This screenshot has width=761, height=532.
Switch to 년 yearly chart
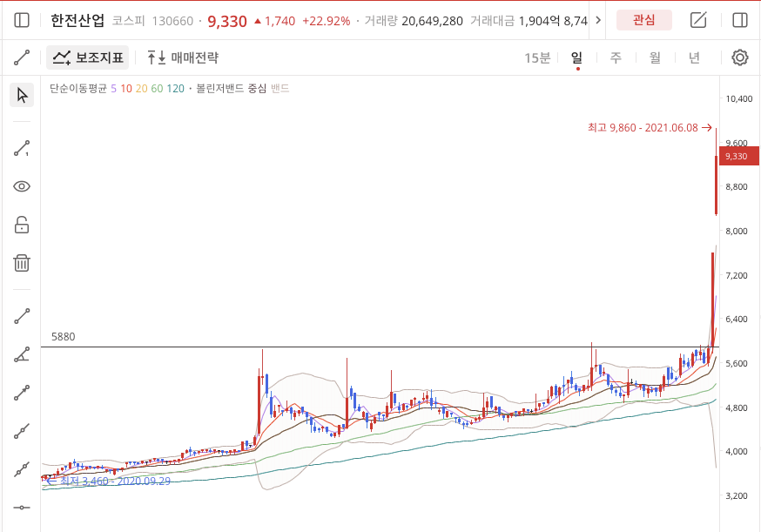coord(695,57)
